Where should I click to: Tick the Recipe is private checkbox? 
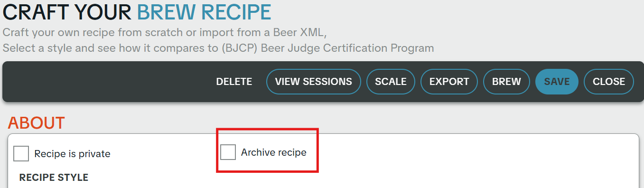pyautogui.click(x=21, y=153)
